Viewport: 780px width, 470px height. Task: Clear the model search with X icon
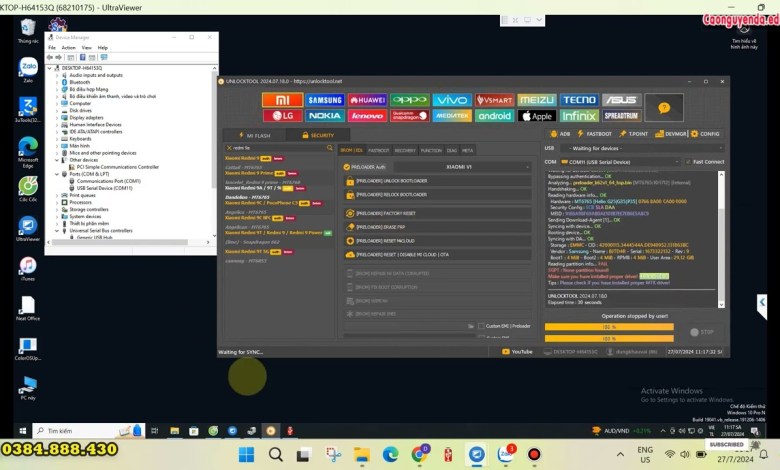coord(229,148)
